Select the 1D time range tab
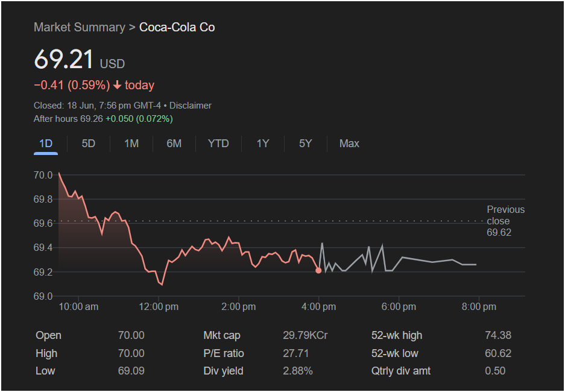Screen dimensions: 565x392 click(x=46, y=144)
